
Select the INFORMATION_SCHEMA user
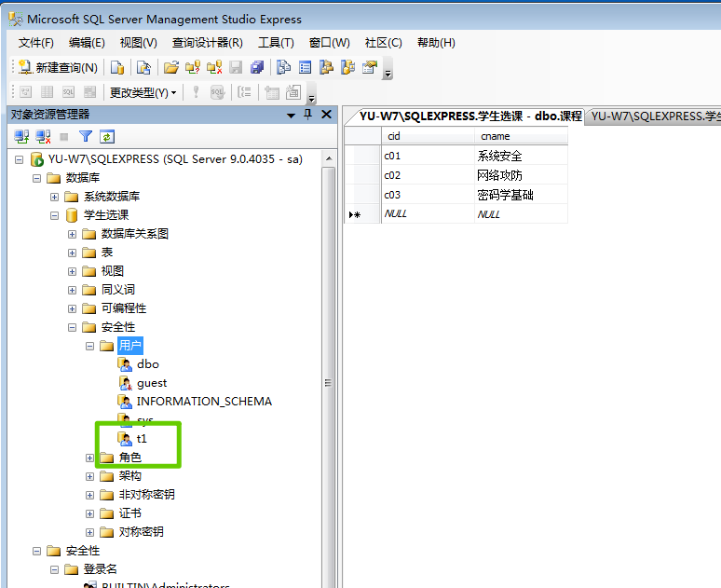204,402
